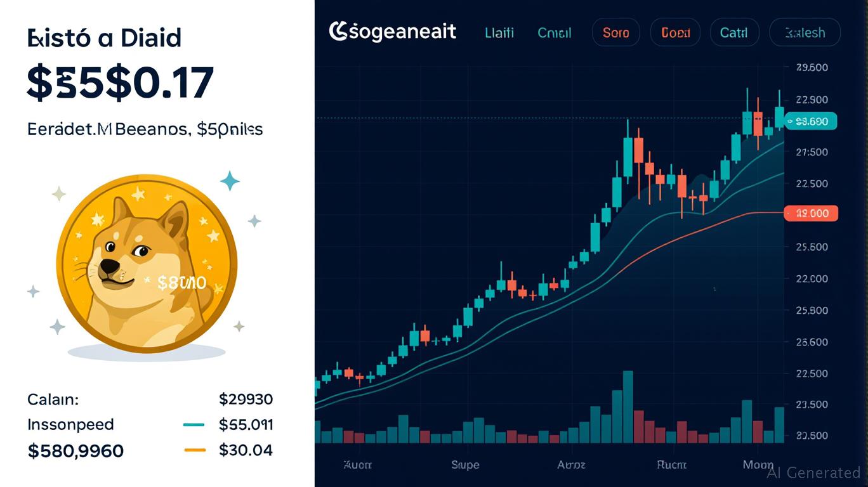Click the Sialesh button
Image resolution: width=868 pixels, height=487 pixels.
click(x=805, y=32)
